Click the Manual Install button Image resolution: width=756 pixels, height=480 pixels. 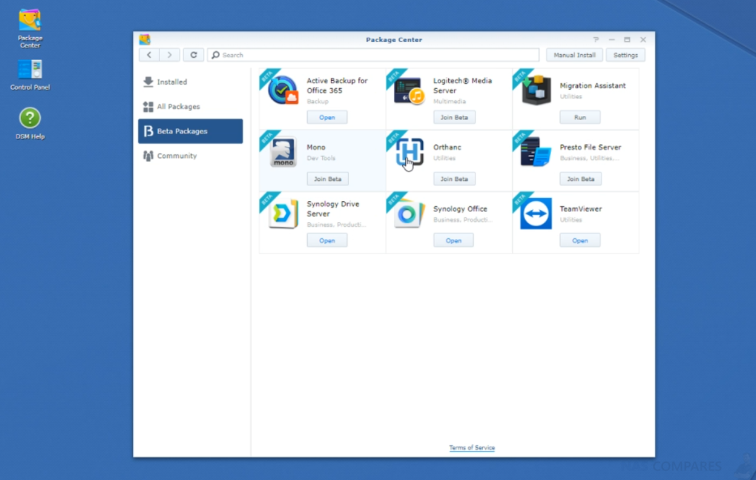(574, 55)
